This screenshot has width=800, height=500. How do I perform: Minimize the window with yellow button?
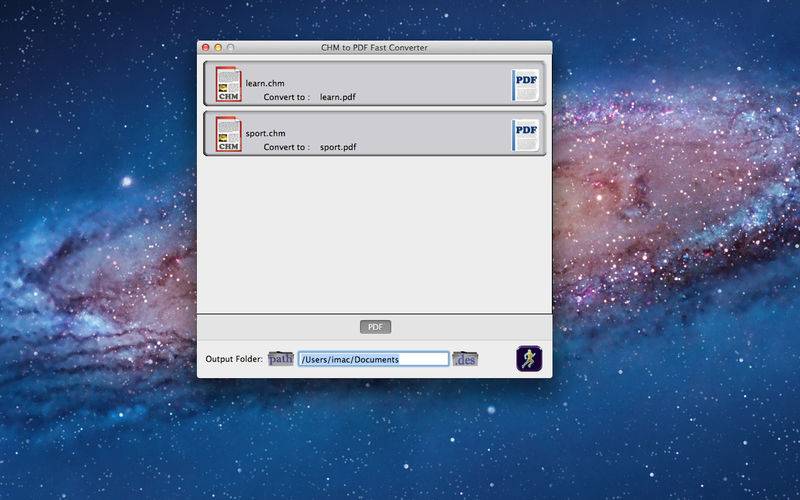click(x=218, y=47)
